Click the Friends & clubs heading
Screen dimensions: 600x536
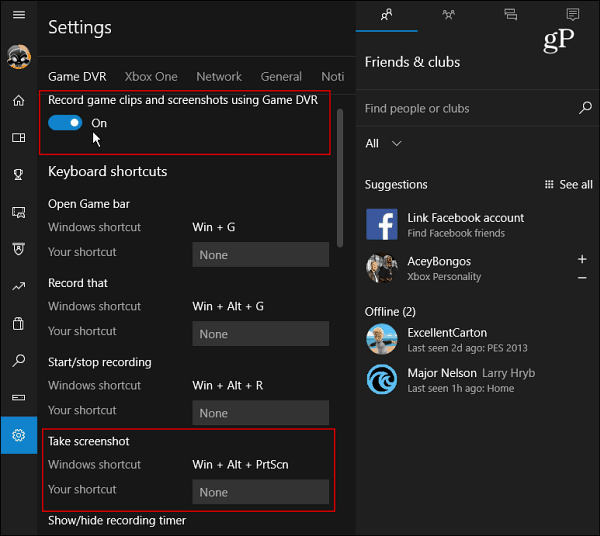click(412, 62)
